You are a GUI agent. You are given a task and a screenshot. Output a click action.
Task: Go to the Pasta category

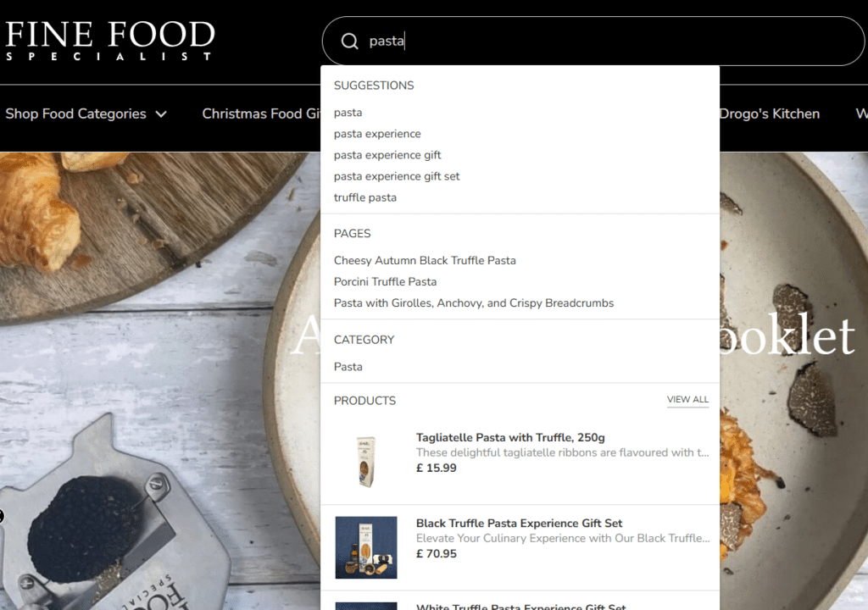tap(348, 367)
